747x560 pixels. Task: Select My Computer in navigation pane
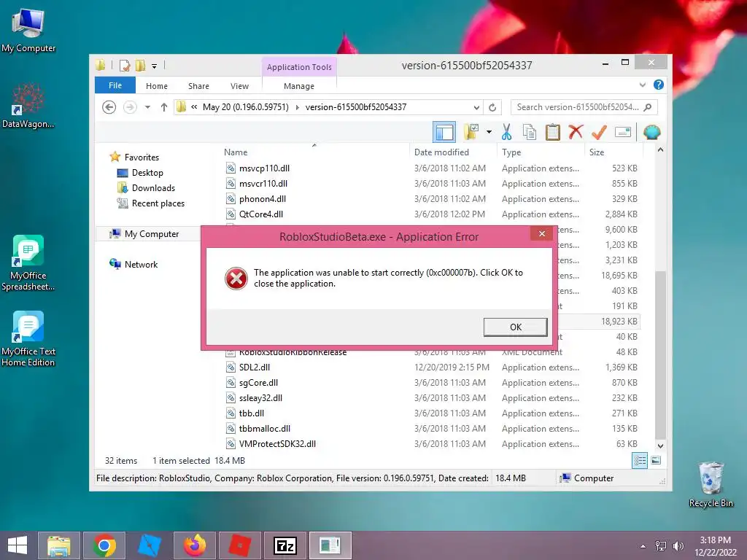(152, 234)
